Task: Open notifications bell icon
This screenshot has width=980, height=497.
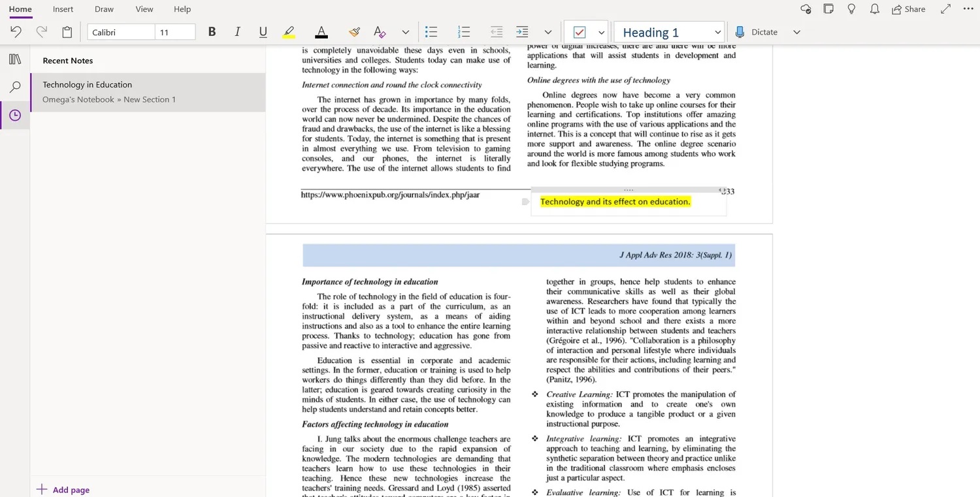Action: [874, 9]
